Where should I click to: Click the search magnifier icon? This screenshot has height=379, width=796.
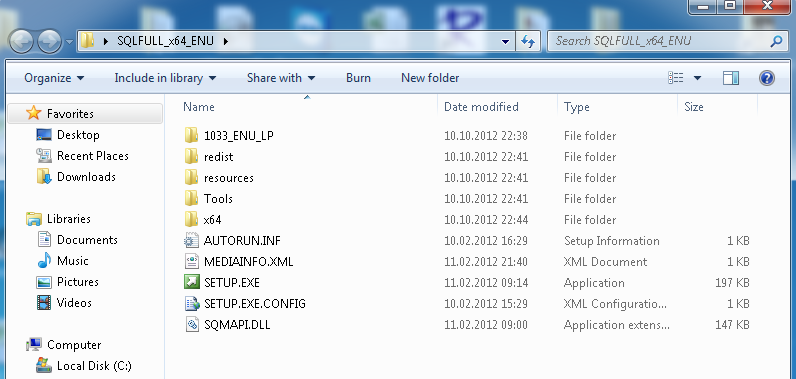(776, 41)
